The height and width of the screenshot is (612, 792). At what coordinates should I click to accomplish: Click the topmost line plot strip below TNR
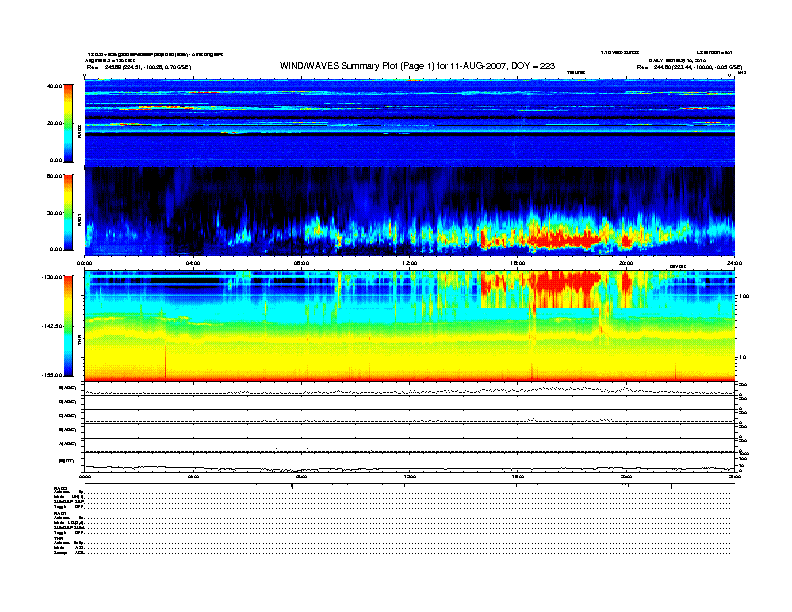point(410,389)
